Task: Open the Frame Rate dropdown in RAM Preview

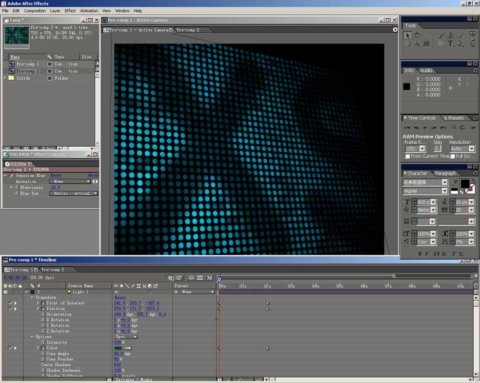Action: pos(415,148)
